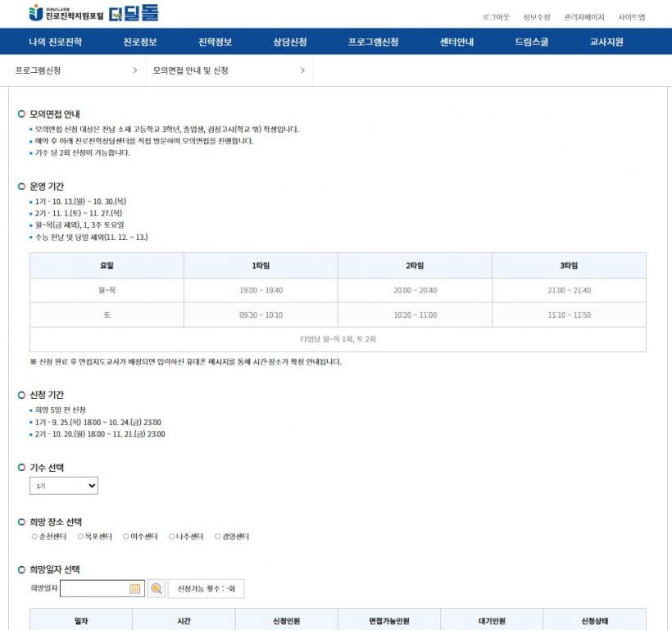The width and height of the screenshot is (672, 630).
Task: Click the 신청가능 횟수 button
Action: (x=206, y=588)
